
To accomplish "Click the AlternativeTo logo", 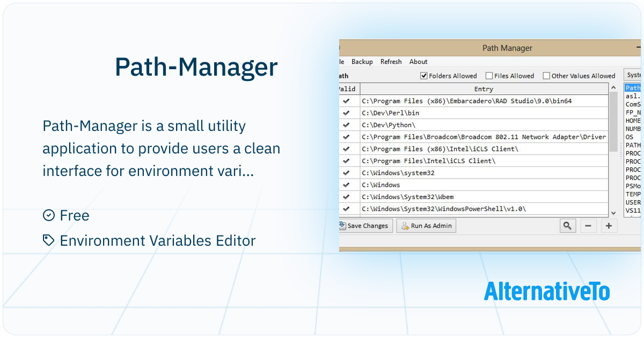I will [x=547, y=291].
